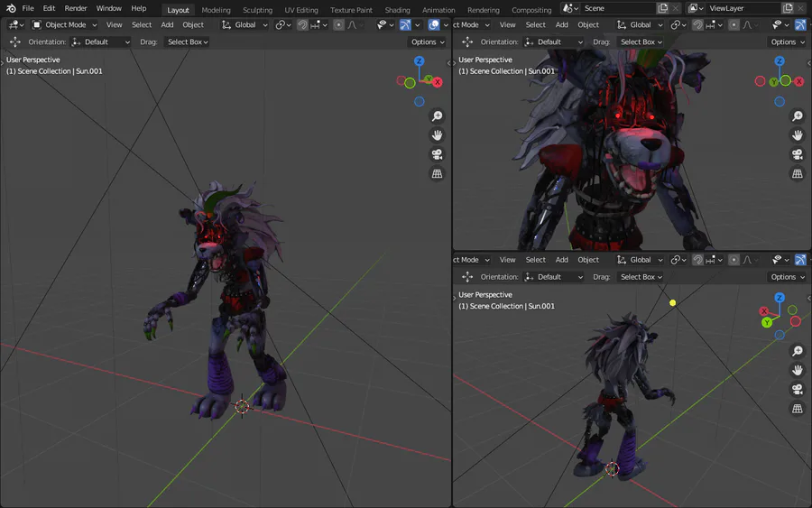Open the scene browse dropdown icon
The height and width of the screenshot is (508, 812).
tap(570, 8)
